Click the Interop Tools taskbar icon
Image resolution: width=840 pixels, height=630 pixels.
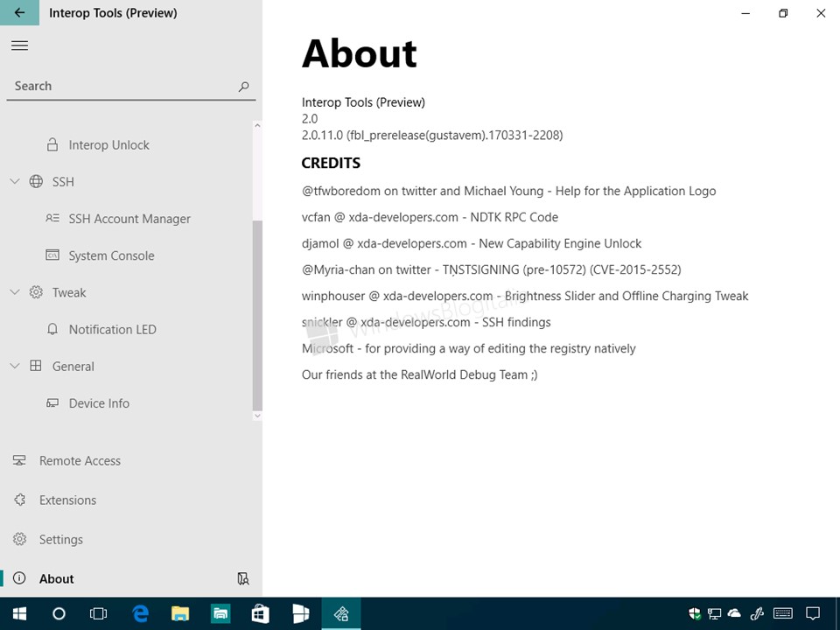(x=341, y=614)
